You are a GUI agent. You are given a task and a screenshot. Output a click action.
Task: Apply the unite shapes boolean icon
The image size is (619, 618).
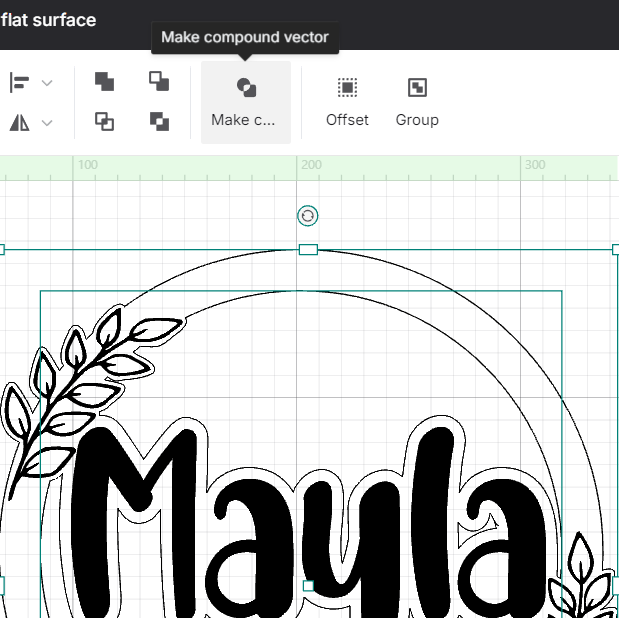(105, 81)
